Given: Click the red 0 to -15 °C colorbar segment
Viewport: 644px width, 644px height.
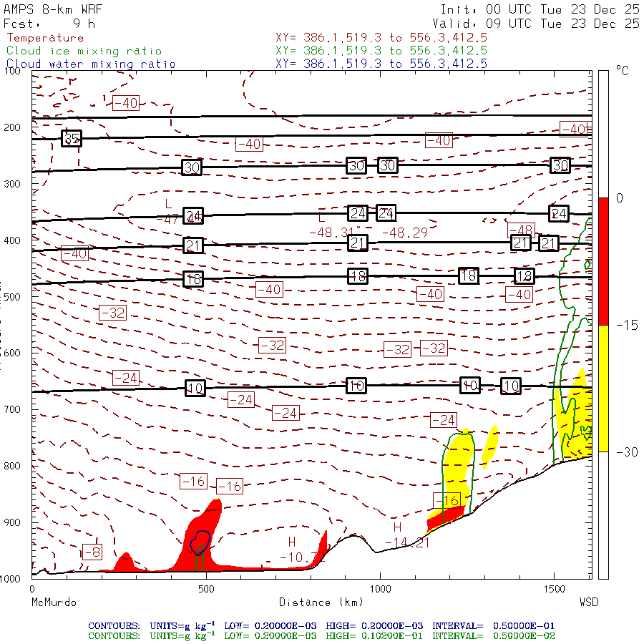Looking at the screenshot, I should (x=603, y=261).
